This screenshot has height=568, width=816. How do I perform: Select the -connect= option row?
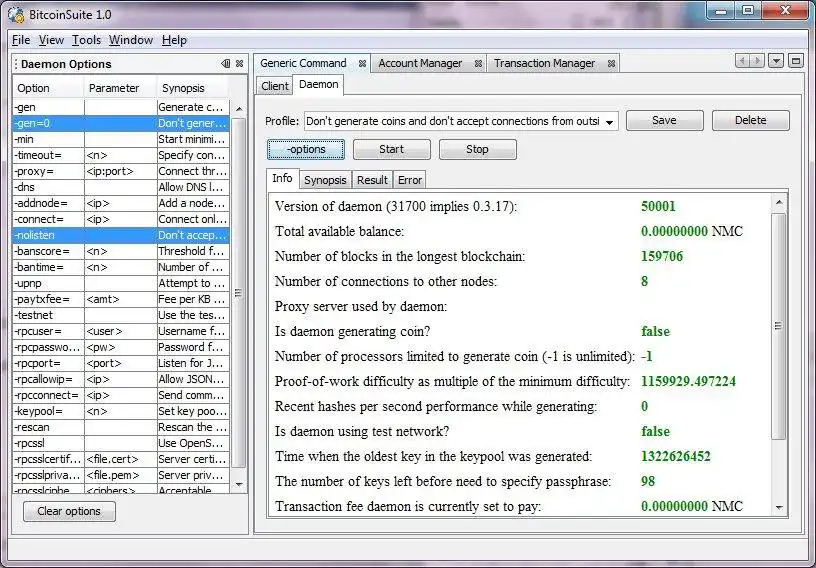pos(121,219)
